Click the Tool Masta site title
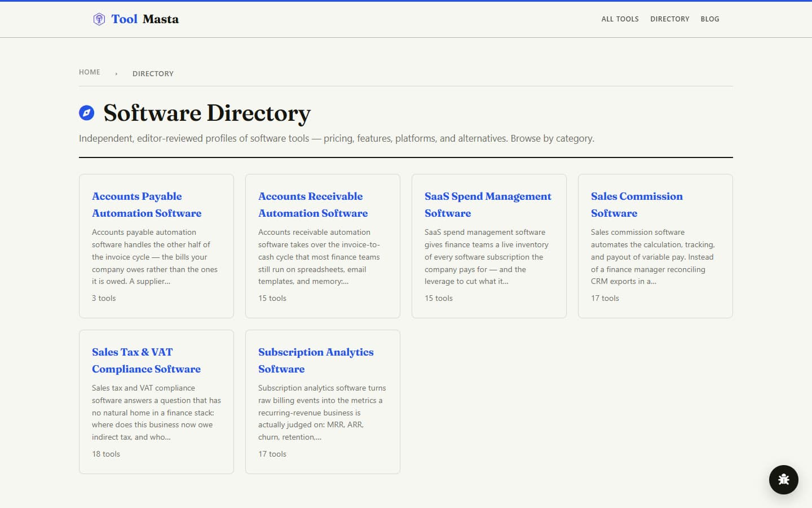The height and width of the screenshot is (508, 812). click(145, 19)
